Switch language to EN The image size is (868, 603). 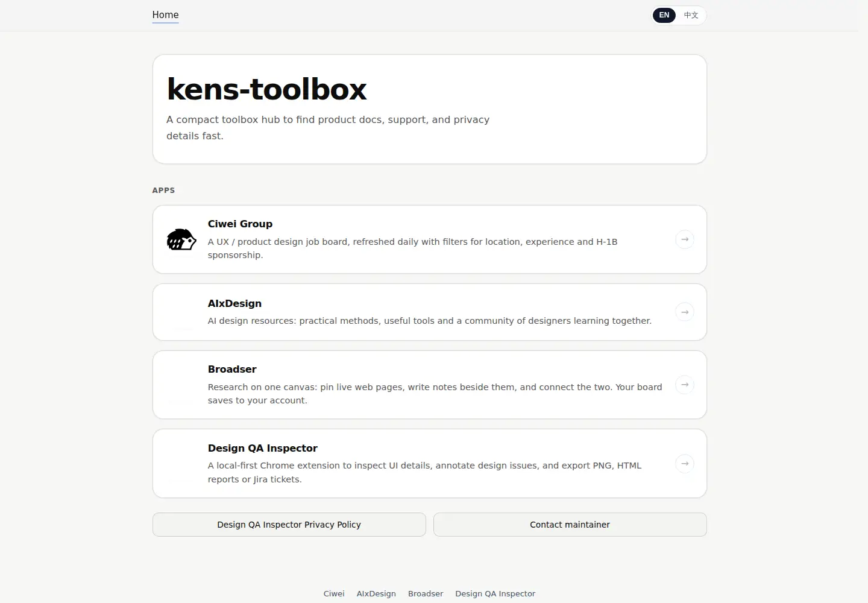click(x=664, y=15)
